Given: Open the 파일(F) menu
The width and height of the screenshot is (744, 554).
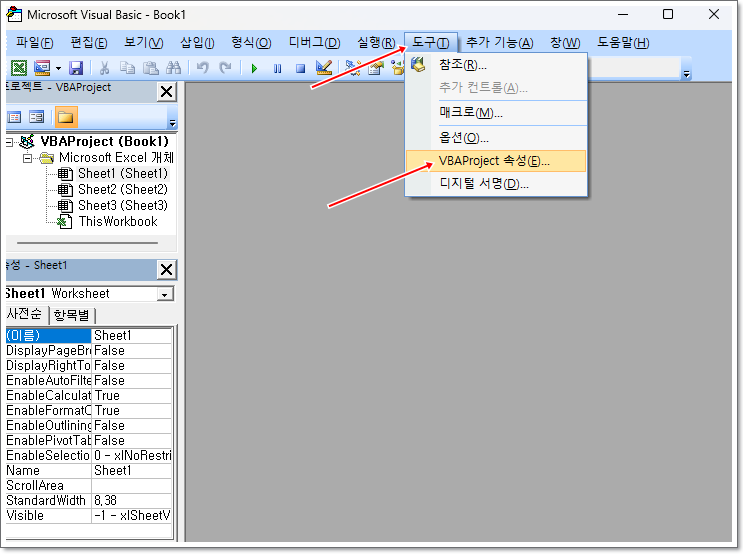Looking at the screenshot, I should point(34,43).
